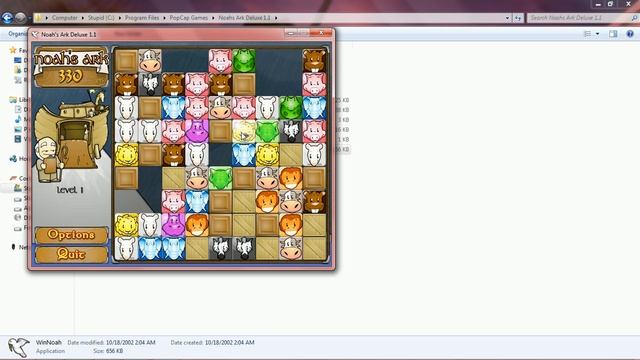Screen dimensions: 640x360
Task: Select the beaver tile in the board's top-right corner
Action: click(314, 61)
